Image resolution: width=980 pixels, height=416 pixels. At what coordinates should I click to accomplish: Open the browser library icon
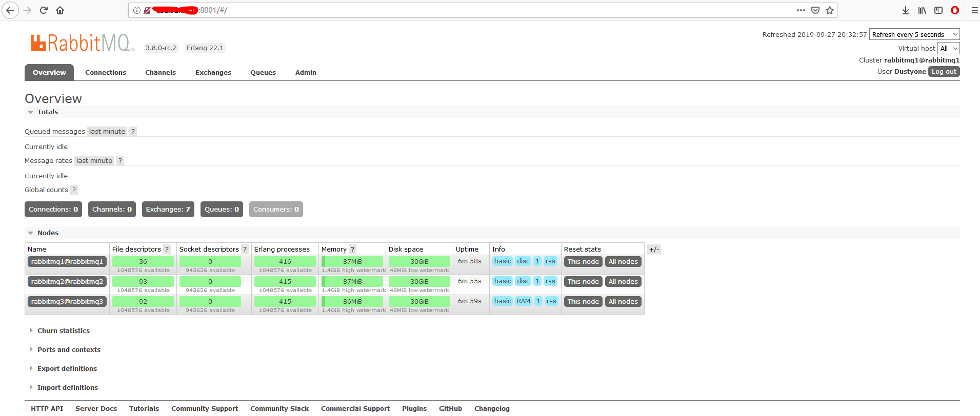click(922, 10)
